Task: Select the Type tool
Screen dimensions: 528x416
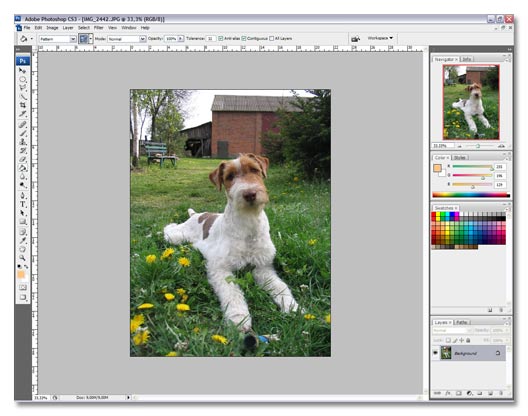Action: tap(22, 204)
